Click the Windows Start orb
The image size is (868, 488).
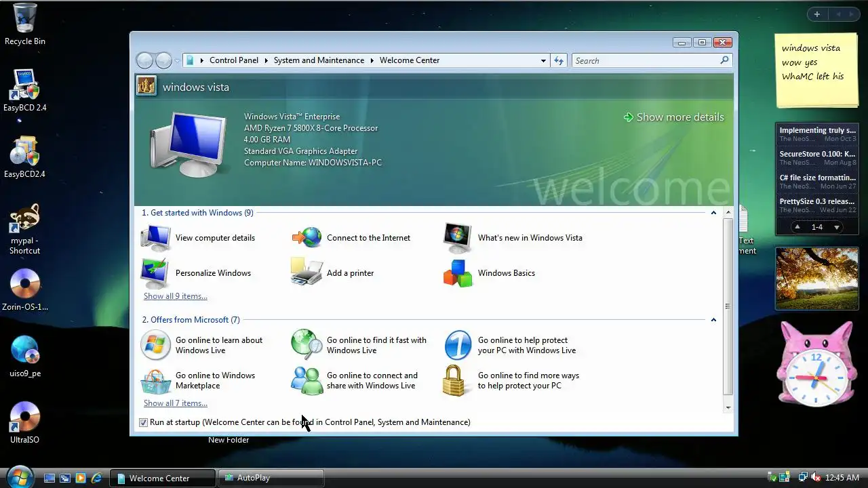pyautogui.click(x=20, y=476)
